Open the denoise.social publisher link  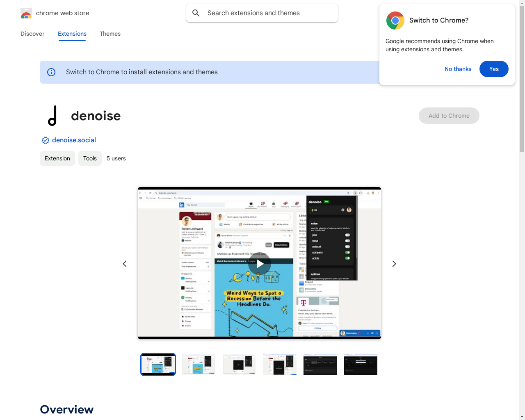click(x=74, y=140)
